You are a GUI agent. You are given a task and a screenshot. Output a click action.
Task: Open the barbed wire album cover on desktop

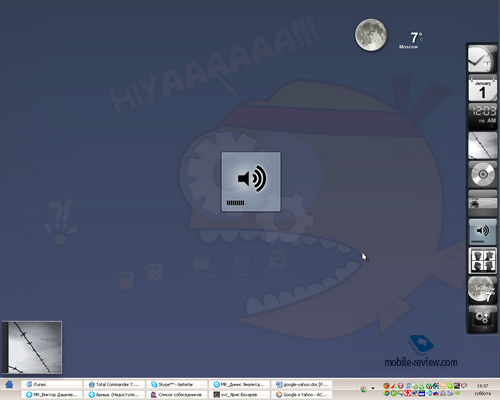point(32,347)
